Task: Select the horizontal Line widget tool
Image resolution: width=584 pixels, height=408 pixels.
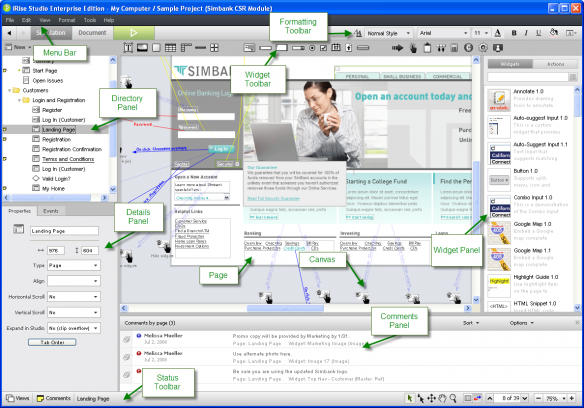Action: [200, 48]
